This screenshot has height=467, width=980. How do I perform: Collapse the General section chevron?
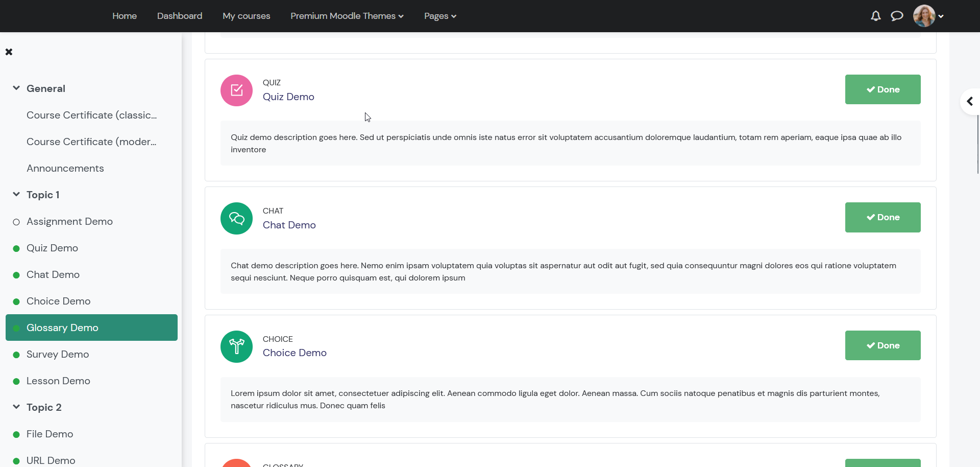(x=16, y=88)
